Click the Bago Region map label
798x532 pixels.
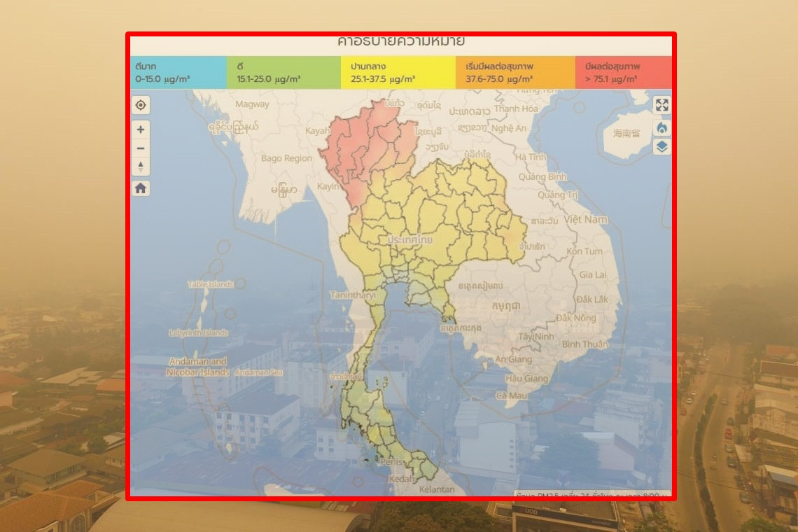coord(286,158)
